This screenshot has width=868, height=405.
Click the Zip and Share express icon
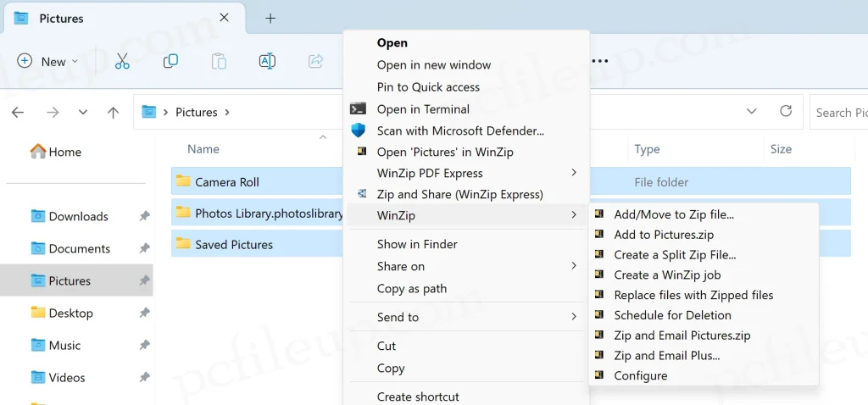coord(362,194)
